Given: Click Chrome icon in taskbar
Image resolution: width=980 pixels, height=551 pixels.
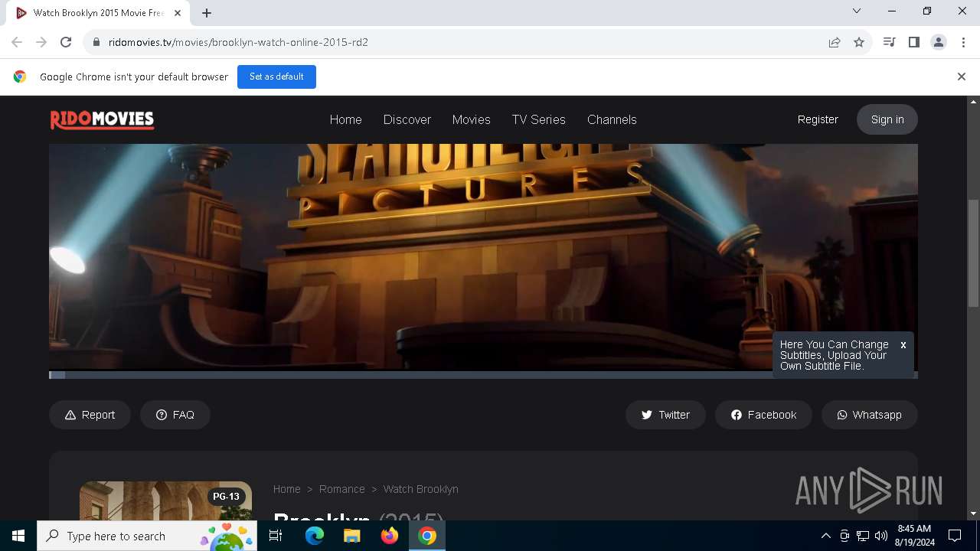Looking at the screenshot, I should (x=427, y=536).
